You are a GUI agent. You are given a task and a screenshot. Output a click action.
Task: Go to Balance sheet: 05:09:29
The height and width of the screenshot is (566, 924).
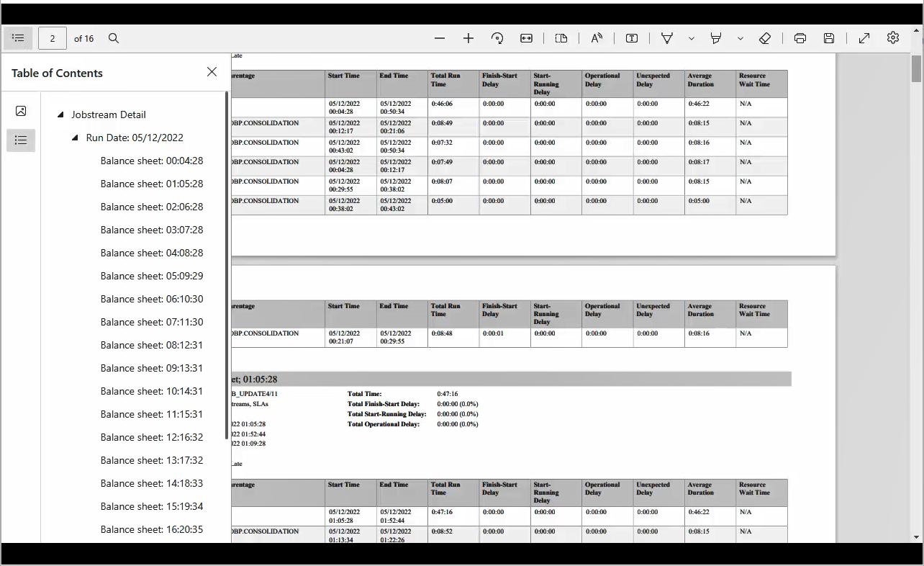click(x=152, y=276)
